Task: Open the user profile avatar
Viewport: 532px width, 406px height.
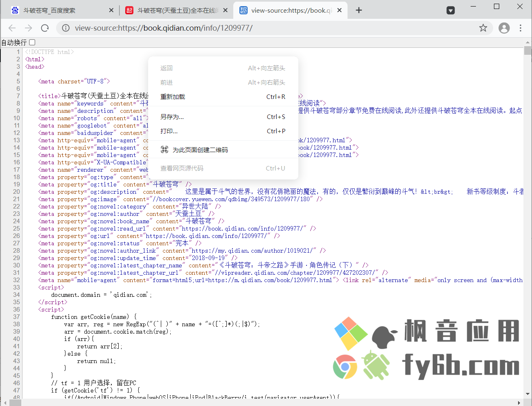Action: tap(504, 28)
